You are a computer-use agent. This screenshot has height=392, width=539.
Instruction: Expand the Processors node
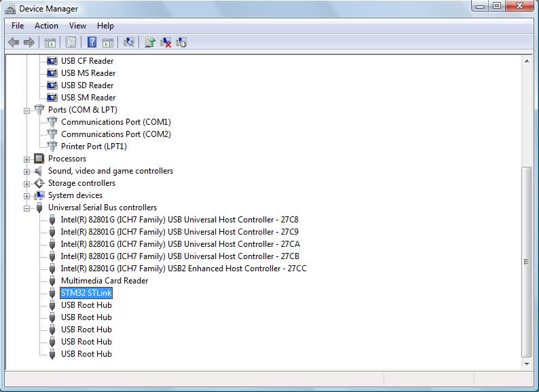tap(26, 159)
